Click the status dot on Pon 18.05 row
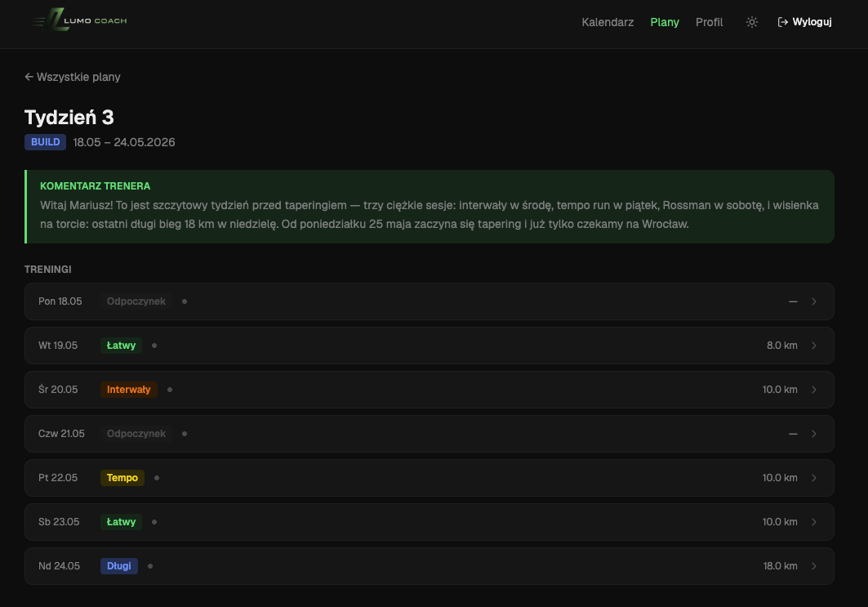The image size is (868, 607). tap(185, 301)
